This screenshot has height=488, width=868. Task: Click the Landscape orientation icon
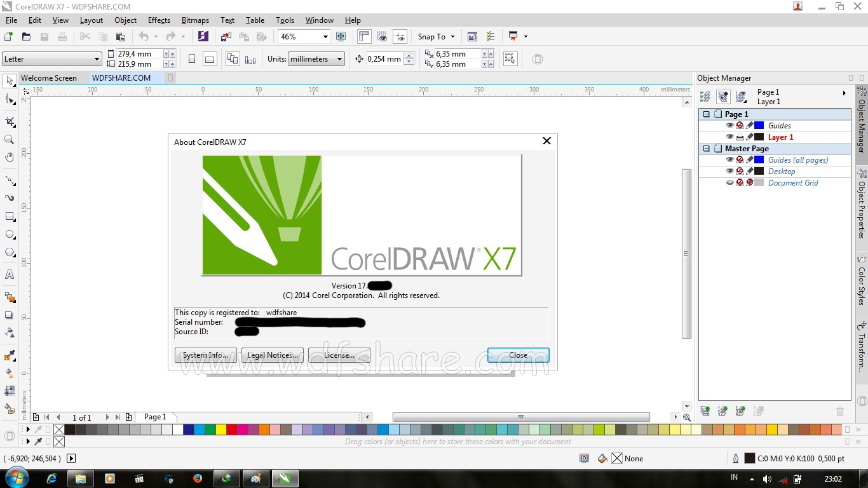click(x=209, y=59)
